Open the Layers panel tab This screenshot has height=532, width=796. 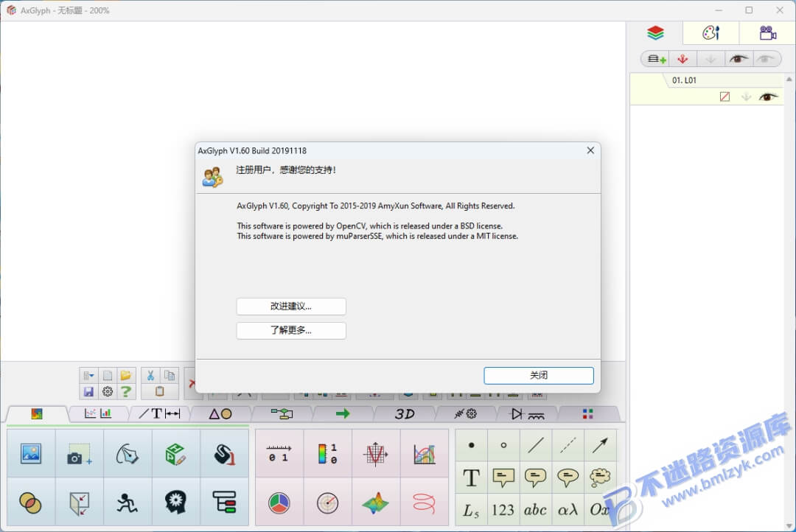[x=655, y=33]
